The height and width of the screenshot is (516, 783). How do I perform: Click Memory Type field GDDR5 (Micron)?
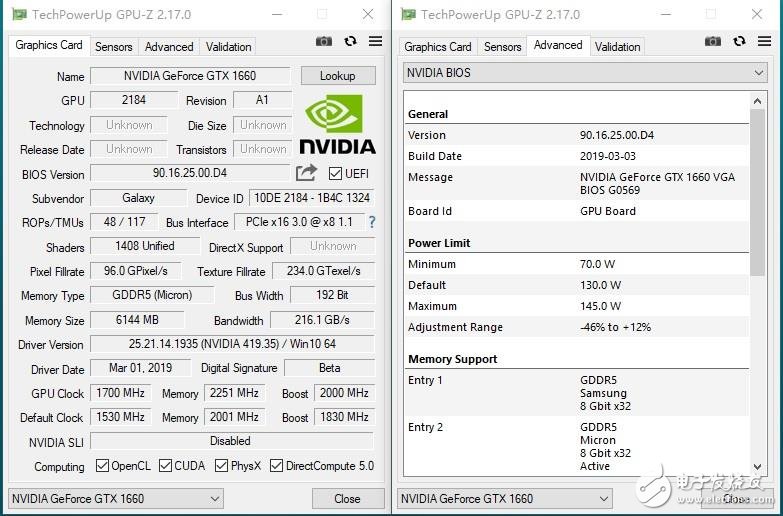tap(152, 295)
